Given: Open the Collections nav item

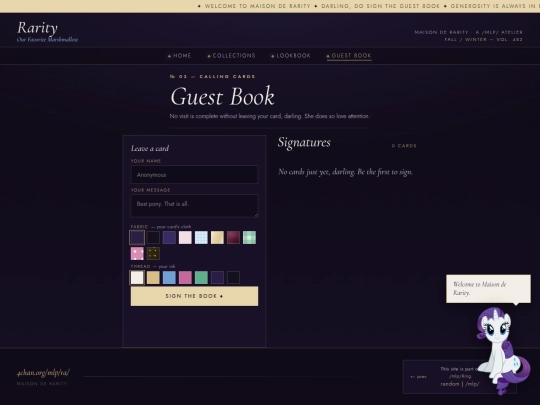Looking at the screenshot, I should point(231,55).
